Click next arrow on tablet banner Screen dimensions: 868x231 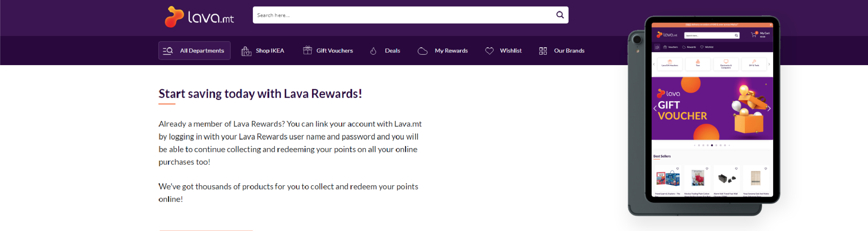[769, 108]
